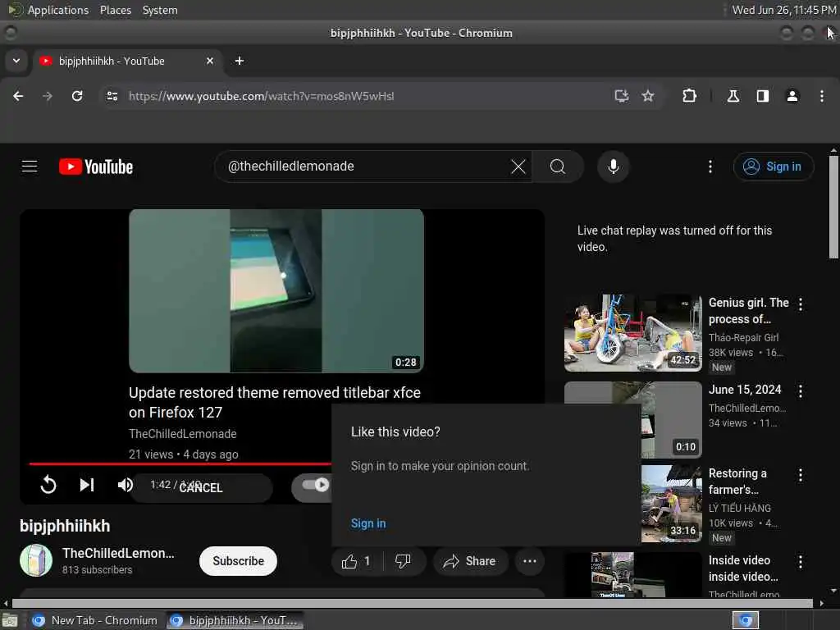Image resolution: width=840 pixels, height=630 pixels.
Task: Replay the video
Action: (x=48, y=485)
